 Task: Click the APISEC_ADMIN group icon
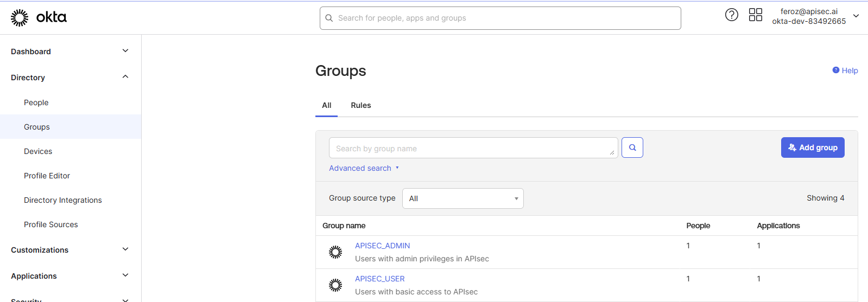click(335, 252)
